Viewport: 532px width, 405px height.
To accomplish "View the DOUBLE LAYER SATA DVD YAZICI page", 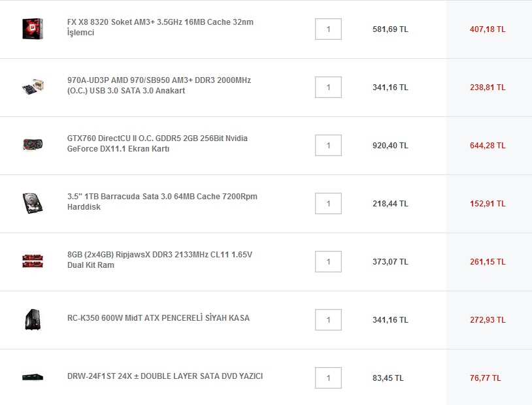I will (165, 376).
